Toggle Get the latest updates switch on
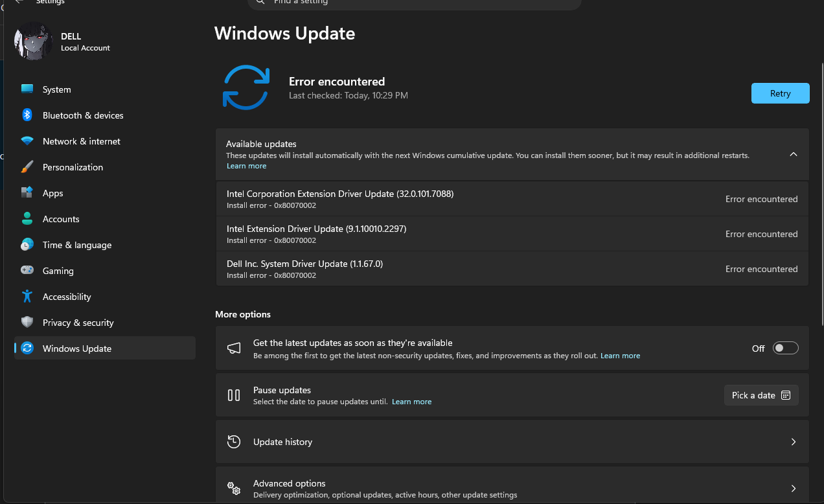This screenshot has width=824, height=504. 786,349
